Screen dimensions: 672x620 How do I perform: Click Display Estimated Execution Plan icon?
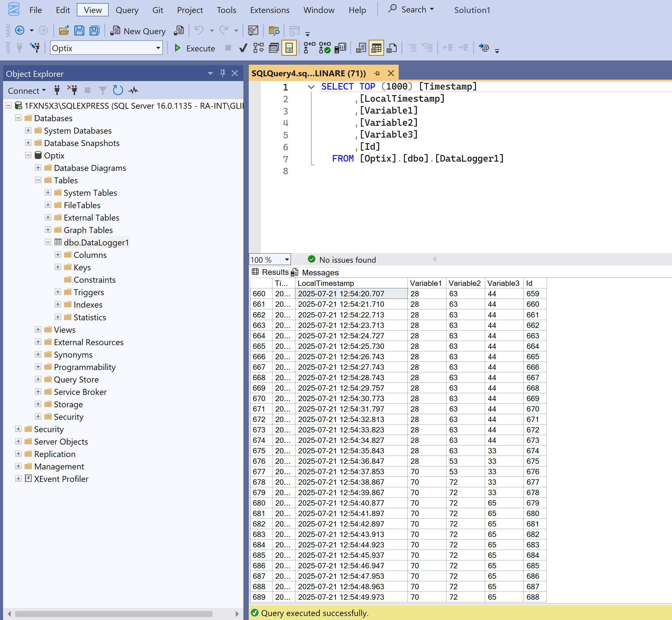pos(259,48)
